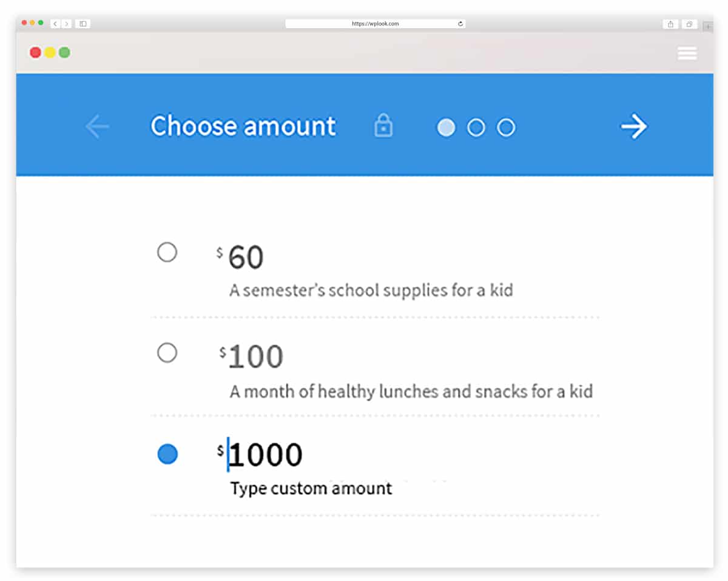This screenshot has width=728, height=581.
Task: Reload the page with refresh icon
Action: tap(460, 24)
